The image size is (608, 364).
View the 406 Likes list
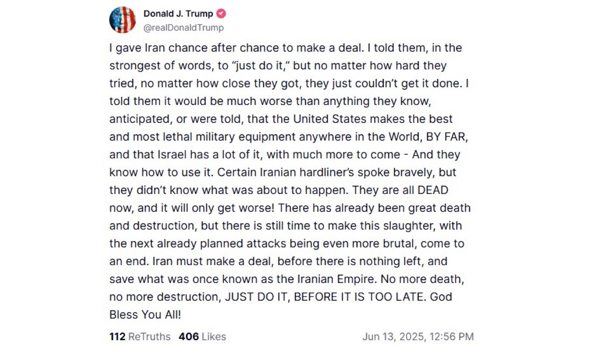click(202, 337)
